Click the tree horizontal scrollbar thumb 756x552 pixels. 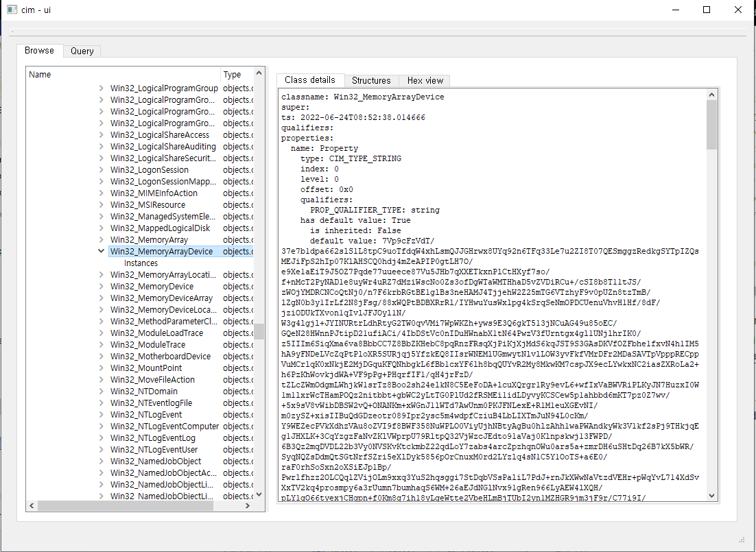[126, 506]
